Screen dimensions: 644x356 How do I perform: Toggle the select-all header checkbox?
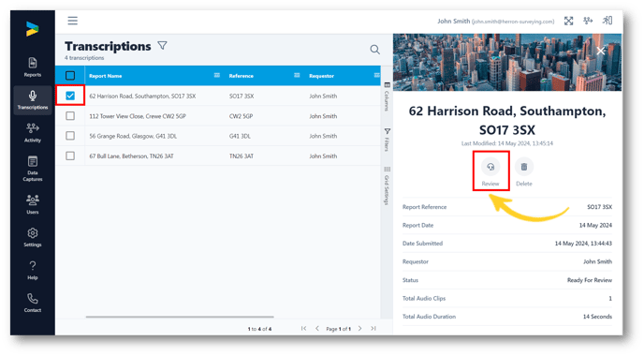pyautogui.click(x=70, y=76)
